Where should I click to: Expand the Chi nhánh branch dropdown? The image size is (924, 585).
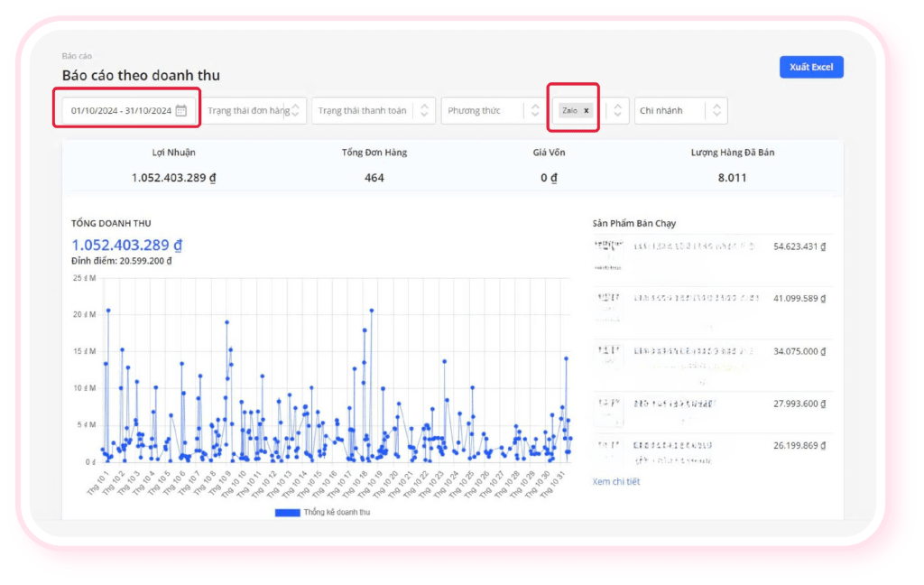pos(680,111)
